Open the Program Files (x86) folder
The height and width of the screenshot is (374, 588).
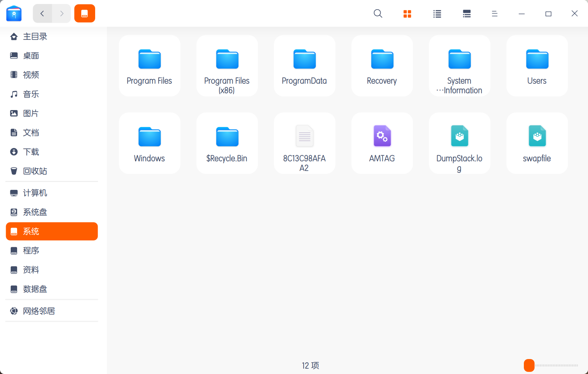coord(227,66)
